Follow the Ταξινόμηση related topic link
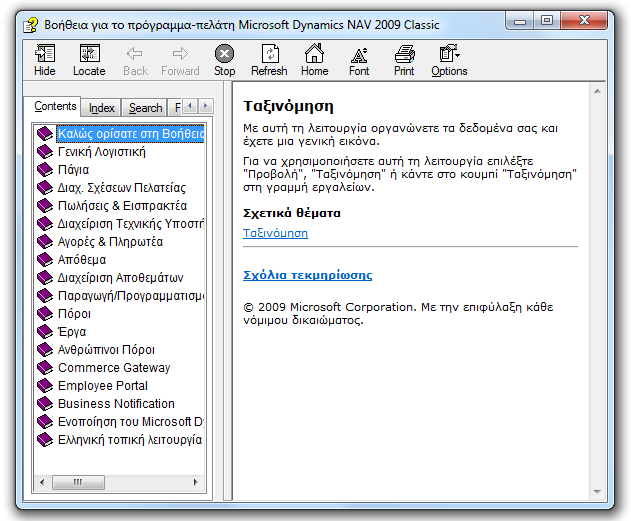 (275, 233)
